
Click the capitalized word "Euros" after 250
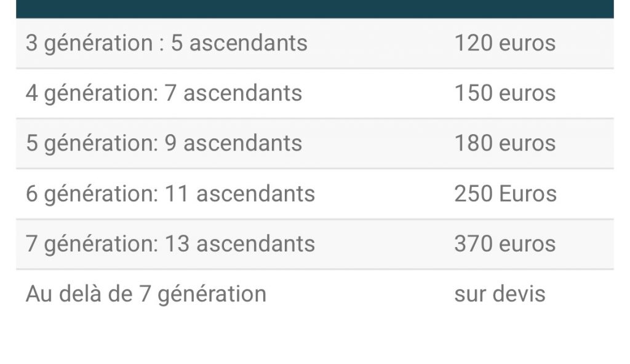(528, 194)
